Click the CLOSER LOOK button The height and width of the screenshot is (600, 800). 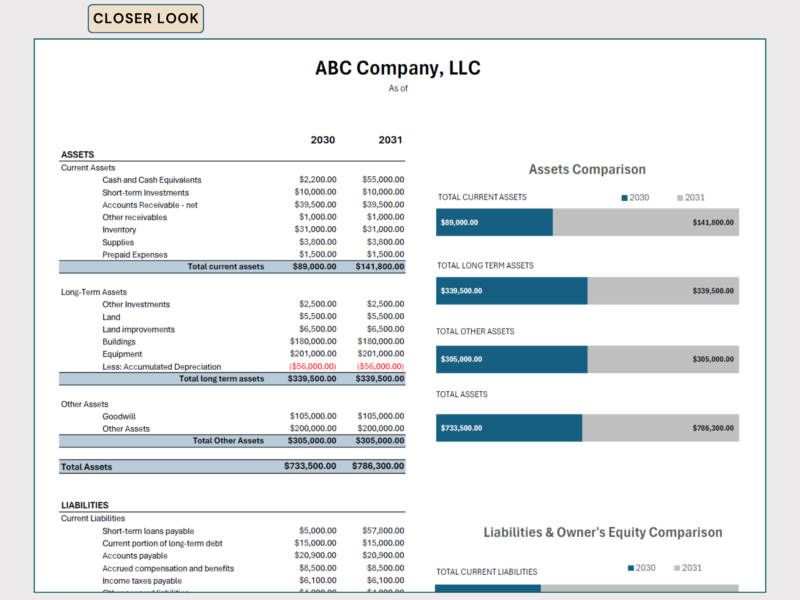coord(145,18)
